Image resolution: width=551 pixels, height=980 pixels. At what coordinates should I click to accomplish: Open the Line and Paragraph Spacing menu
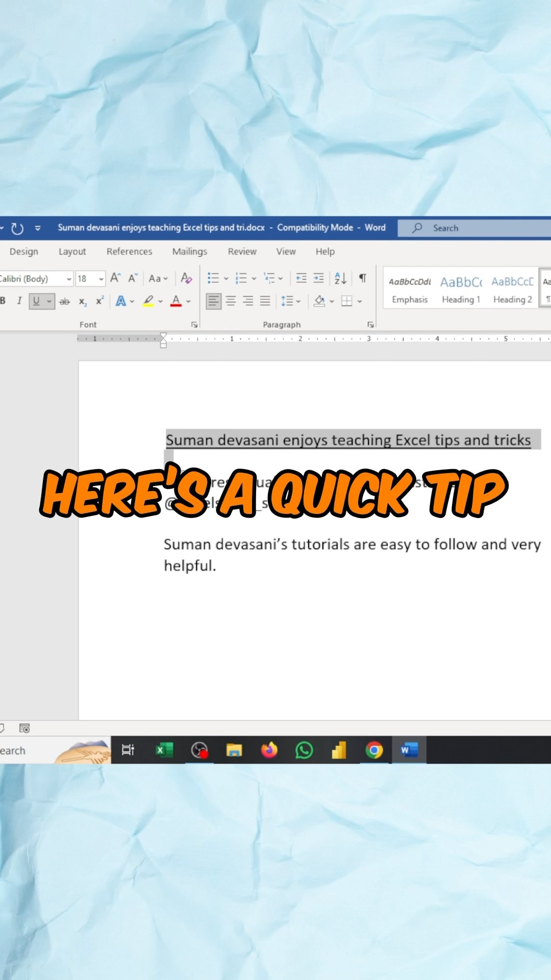(291, 301)
